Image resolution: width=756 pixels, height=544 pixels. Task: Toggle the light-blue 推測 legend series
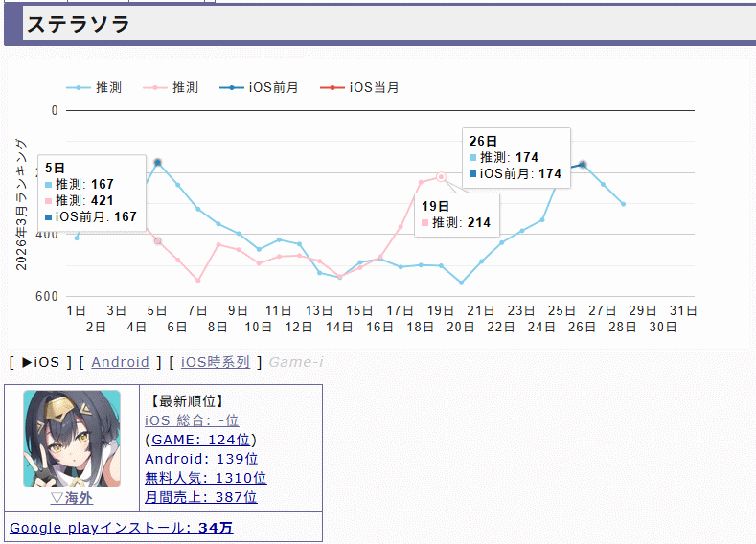click(94, 87)
